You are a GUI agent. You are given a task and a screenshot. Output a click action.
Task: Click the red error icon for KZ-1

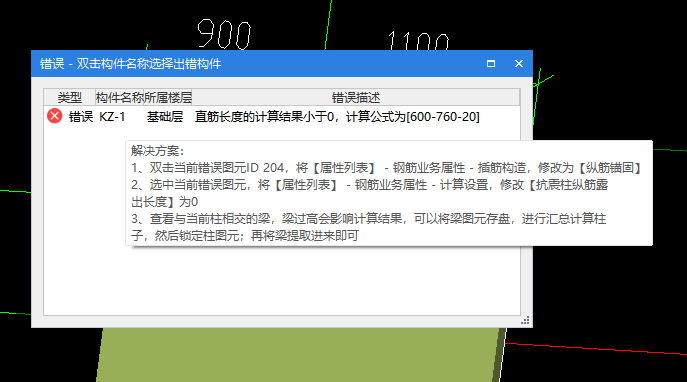click(x=55, y=116)
